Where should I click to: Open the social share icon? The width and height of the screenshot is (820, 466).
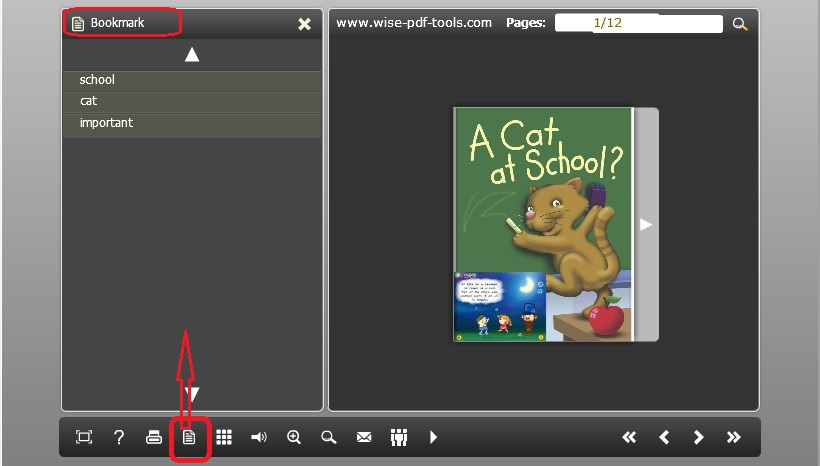pyautogui.click(x=399, y=437)
